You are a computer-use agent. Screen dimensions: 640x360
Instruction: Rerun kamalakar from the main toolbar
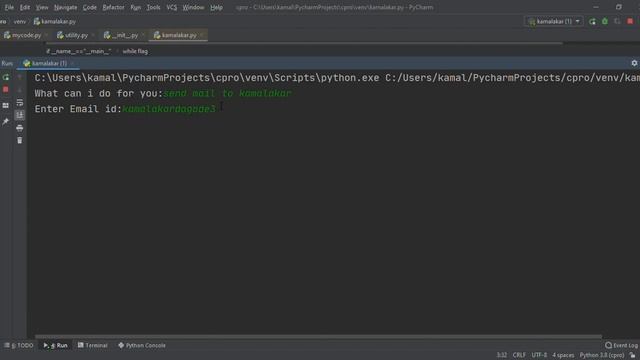(x=592, y=21)
